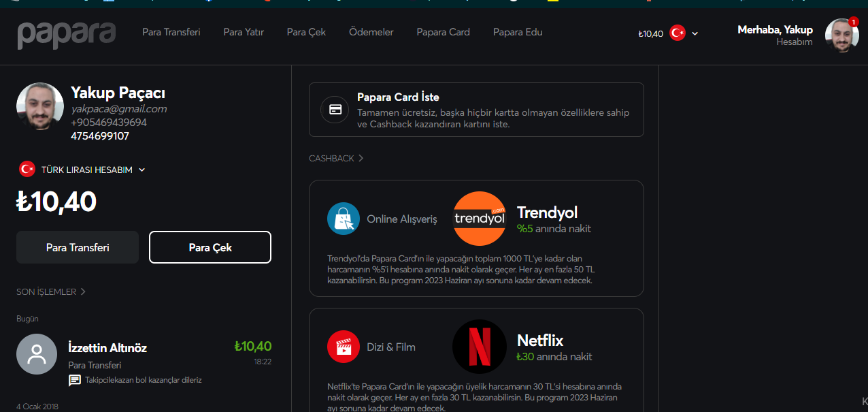The image size is (868, 412).
Task: Open Hesabım link in the header
Action: pyautogui.click(x=794, y=42)
